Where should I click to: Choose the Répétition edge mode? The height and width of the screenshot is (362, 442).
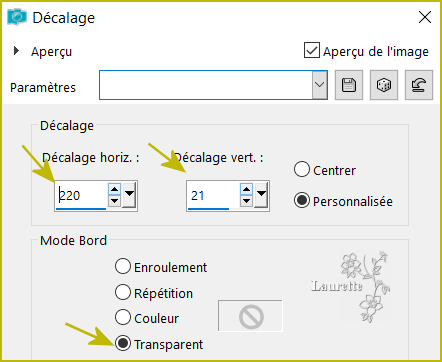point(123,292)
